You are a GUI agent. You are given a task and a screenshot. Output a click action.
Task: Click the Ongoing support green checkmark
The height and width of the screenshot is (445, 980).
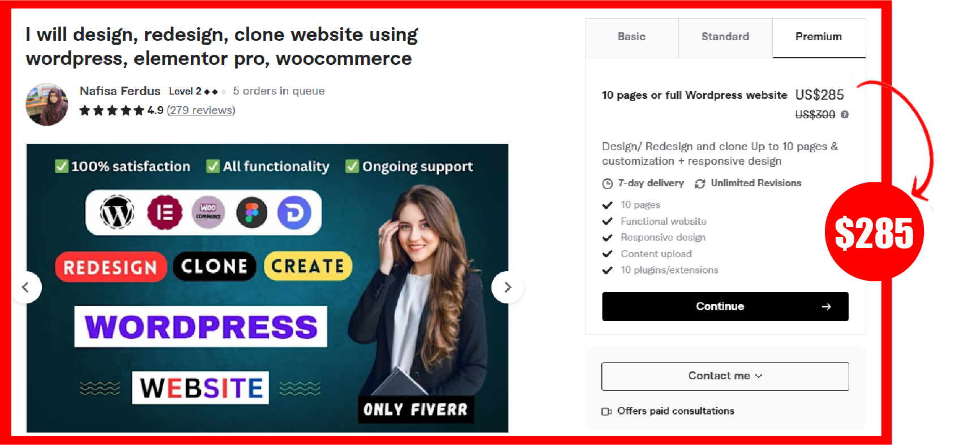click(352, 166)
